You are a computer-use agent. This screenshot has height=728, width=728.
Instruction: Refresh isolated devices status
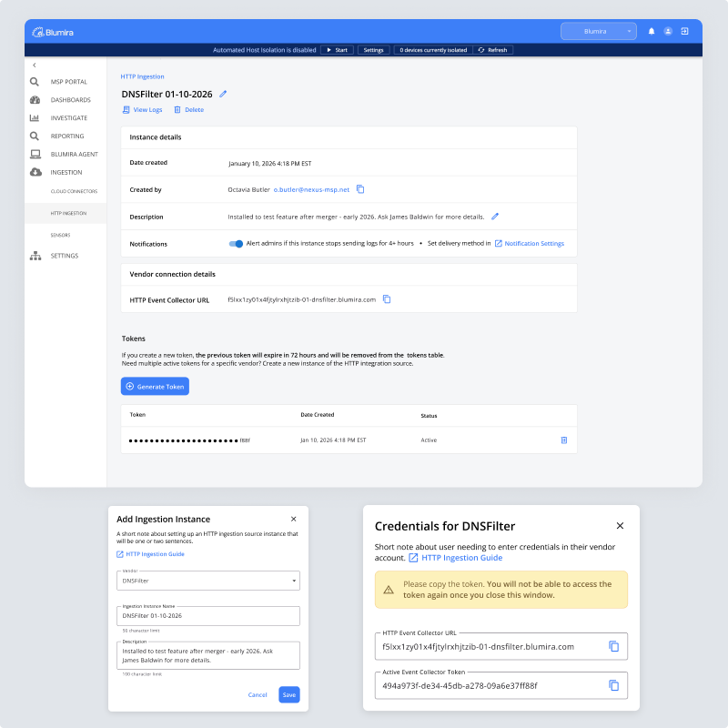click(492, 50)
